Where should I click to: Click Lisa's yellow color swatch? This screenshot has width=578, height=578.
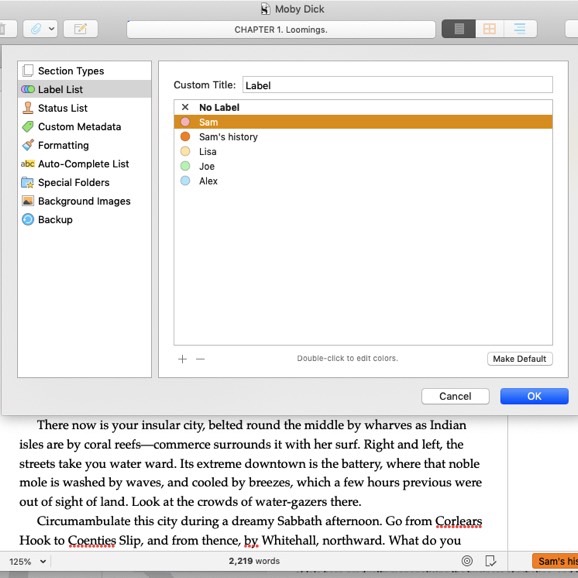pos(185,152)
